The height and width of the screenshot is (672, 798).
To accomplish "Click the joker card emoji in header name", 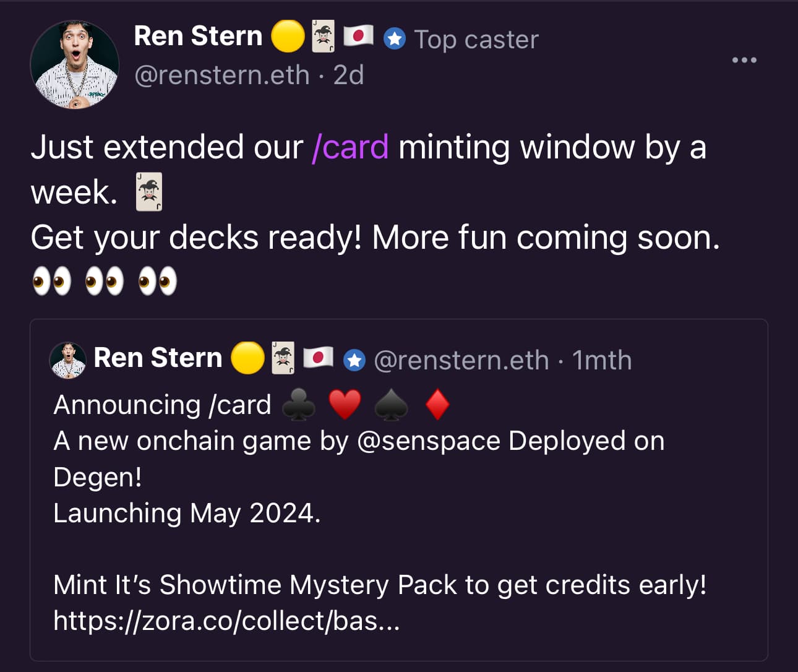I will (x=323, y=36).
